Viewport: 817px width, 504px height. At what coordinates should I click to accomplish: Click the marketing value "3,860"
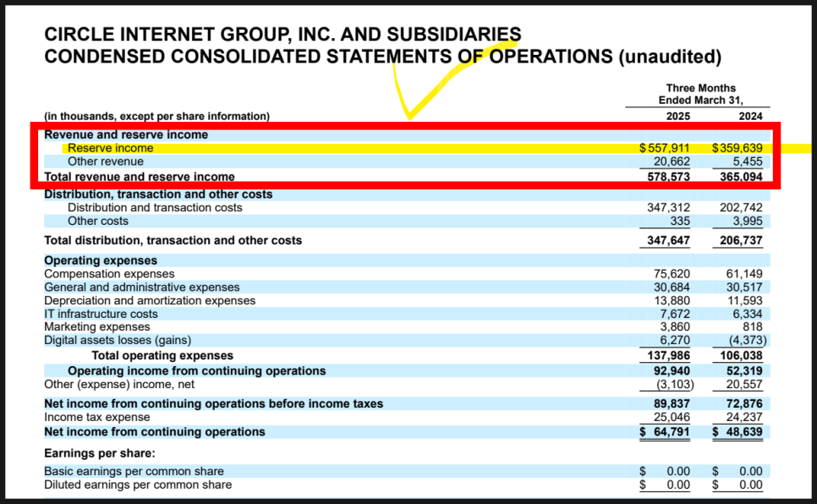(x=675, y=326)
